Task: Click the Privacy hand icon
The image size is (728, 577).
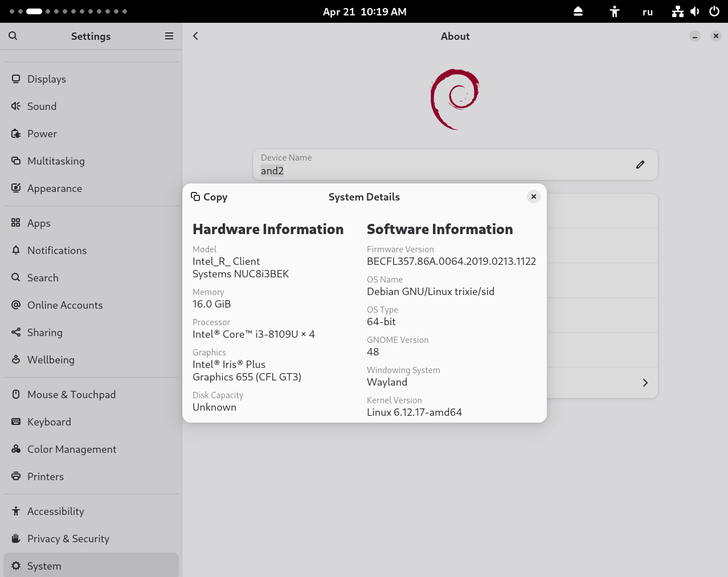Action: click(16, 538)
